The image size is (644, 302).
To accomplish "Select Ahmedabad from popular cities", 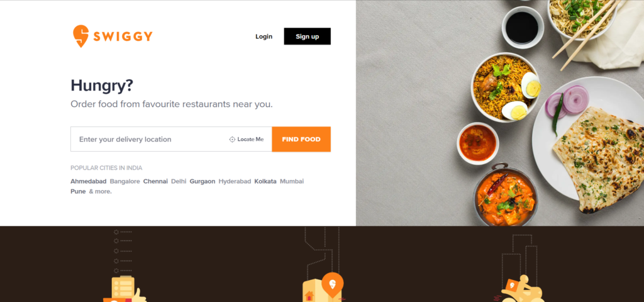I will pos(88,181).
